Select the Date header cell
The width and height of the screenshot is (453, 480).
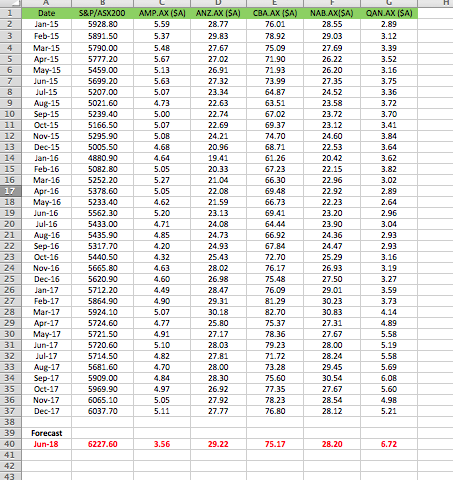click(46, 13)
